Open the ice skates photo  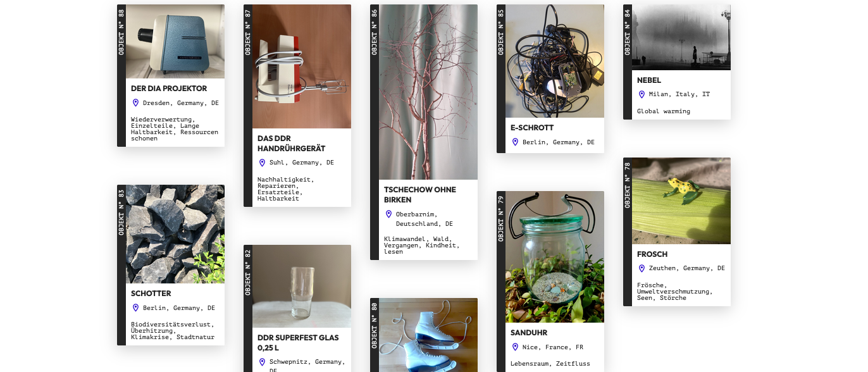428,335
